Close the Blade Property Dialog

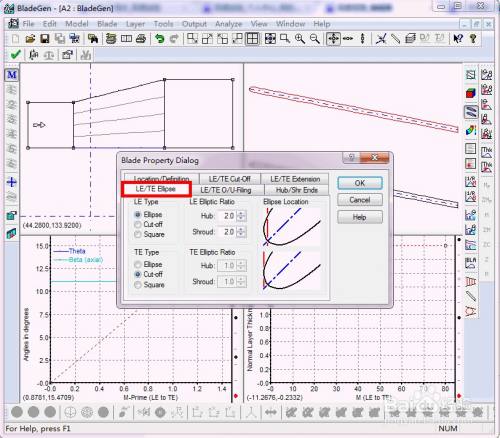click(374, 158)
